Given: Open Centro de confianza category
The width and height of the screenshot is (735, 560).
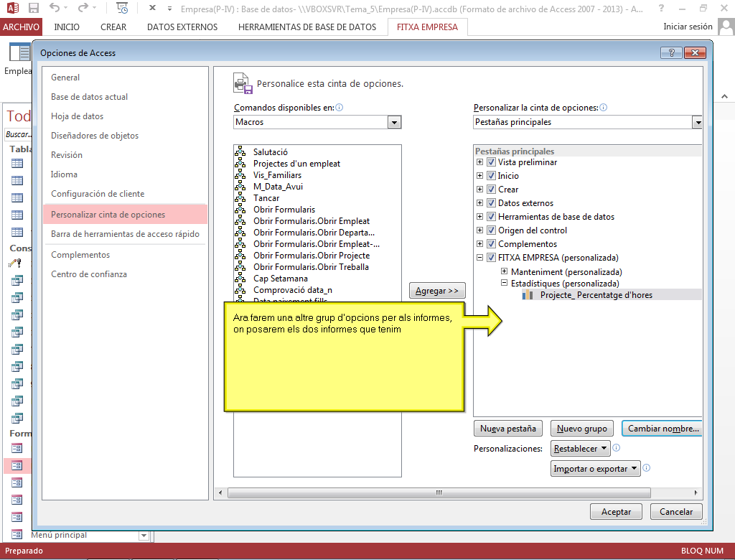Looking at the screenshot, I should coord(125,274).
